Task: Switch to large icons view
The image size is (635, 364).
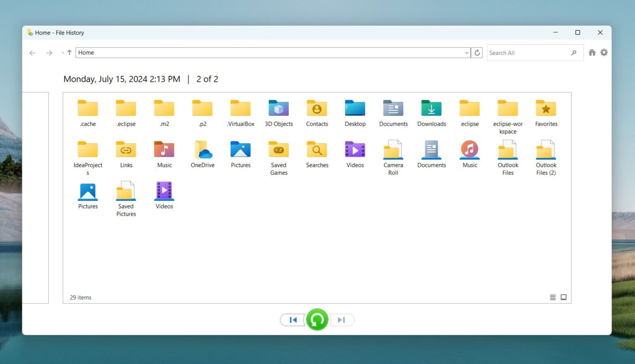Action: [x=563, y=297]
